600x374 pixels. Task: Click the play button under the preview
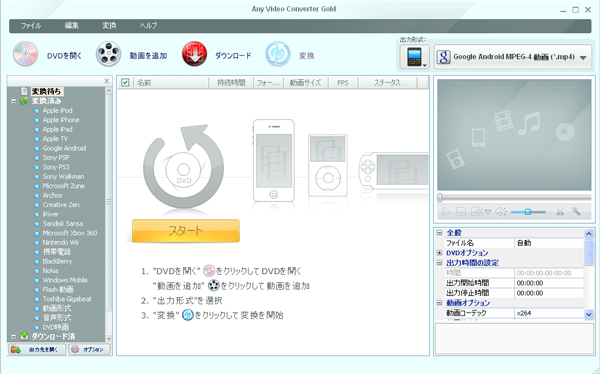tap(446, 212)
